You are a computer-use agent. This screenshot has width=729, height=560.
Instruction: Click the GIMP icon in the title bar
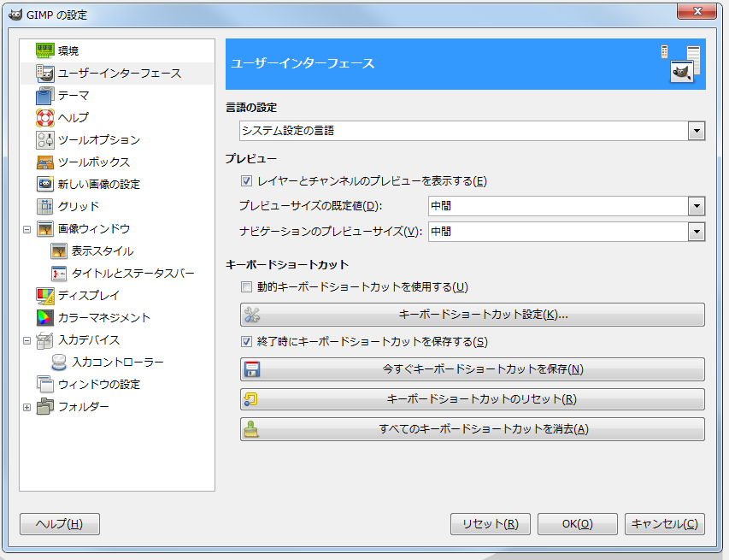pos(15,15)
